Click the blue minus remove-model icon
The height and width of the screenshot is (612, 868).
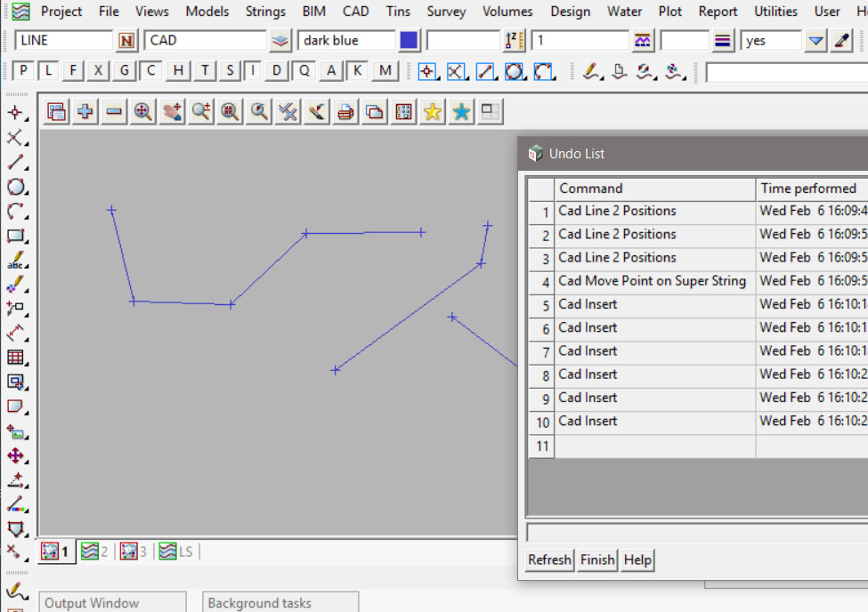[114, 112]
